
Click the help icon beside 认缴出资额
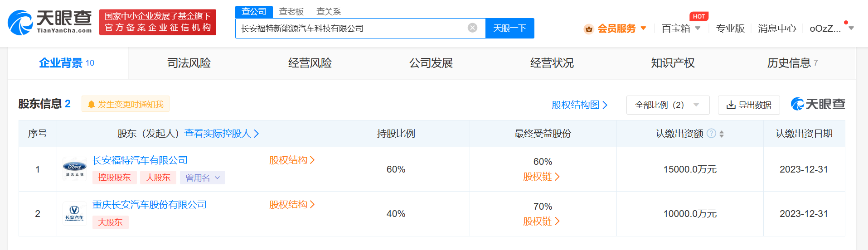(712, 134)
